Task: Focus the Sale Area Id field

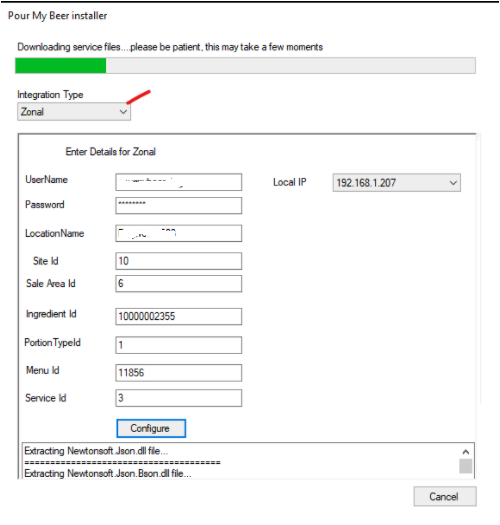Action: 178,284
